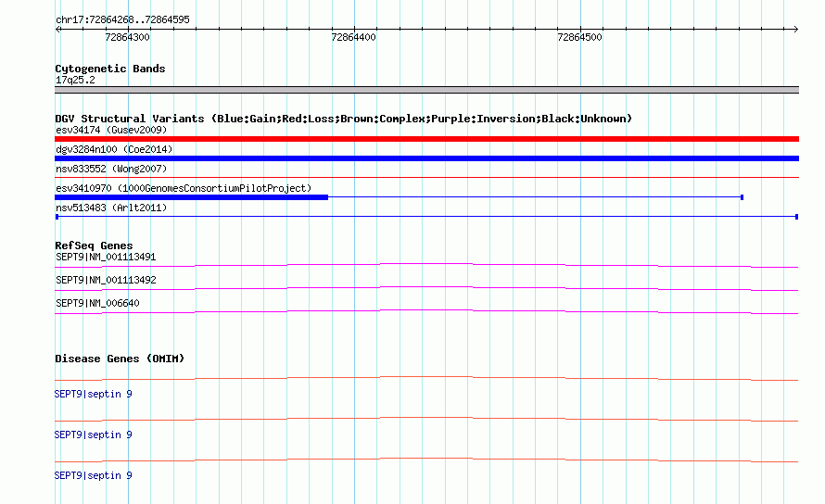Click the magenta NM_001113492 transcript line
Viewport: 825px width, 504px height.
(x=426, y=288)
